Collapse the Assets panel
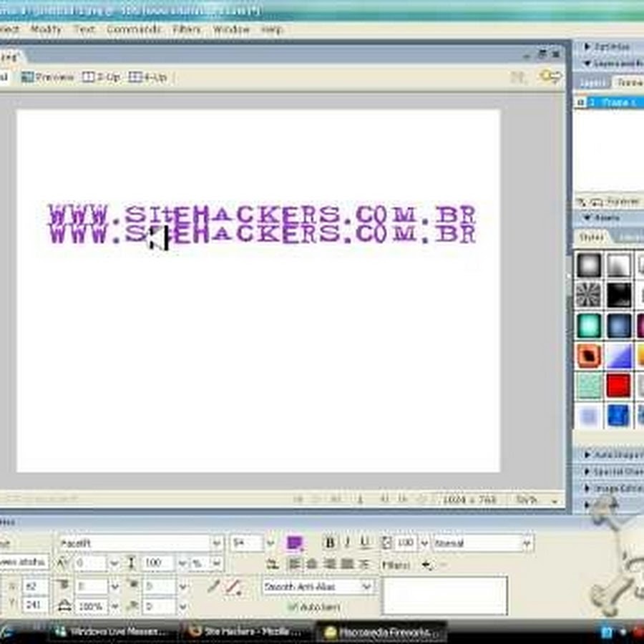Viewport: 644px width, 644px height. point(587,218)
